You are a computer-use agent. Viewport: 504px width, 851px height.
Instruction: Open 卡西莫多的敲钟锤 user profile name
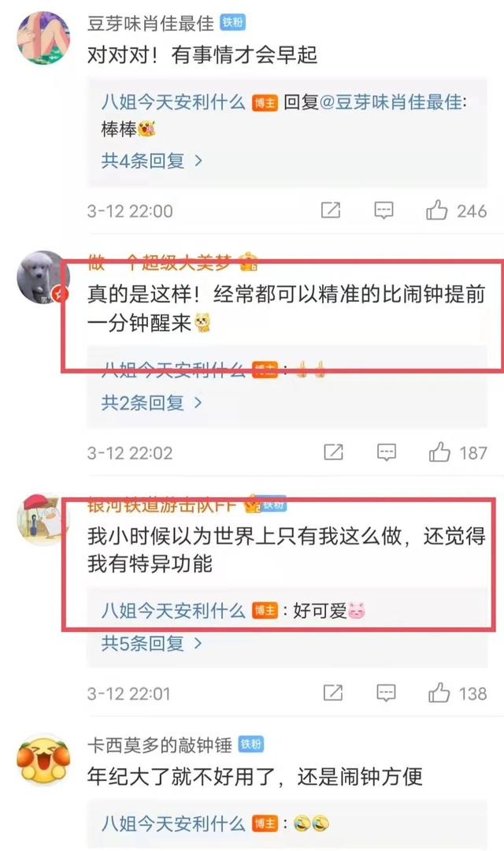point(160,745)
